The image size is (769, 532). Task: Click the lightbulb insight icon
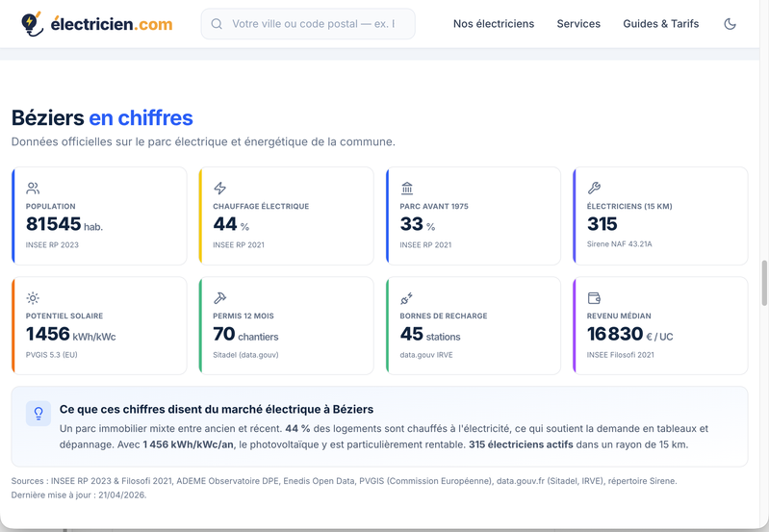pyautogui.click(x=38, y=414)
